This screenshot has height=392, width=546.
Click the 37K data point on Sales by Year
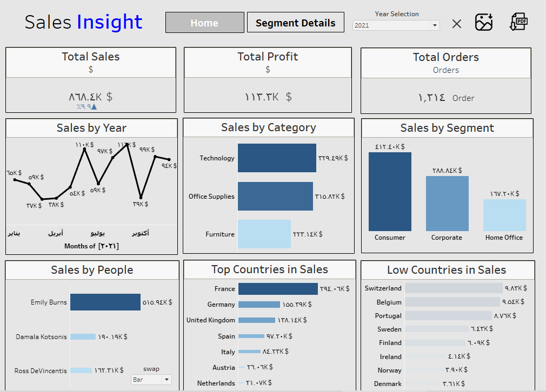click(42, 199)
